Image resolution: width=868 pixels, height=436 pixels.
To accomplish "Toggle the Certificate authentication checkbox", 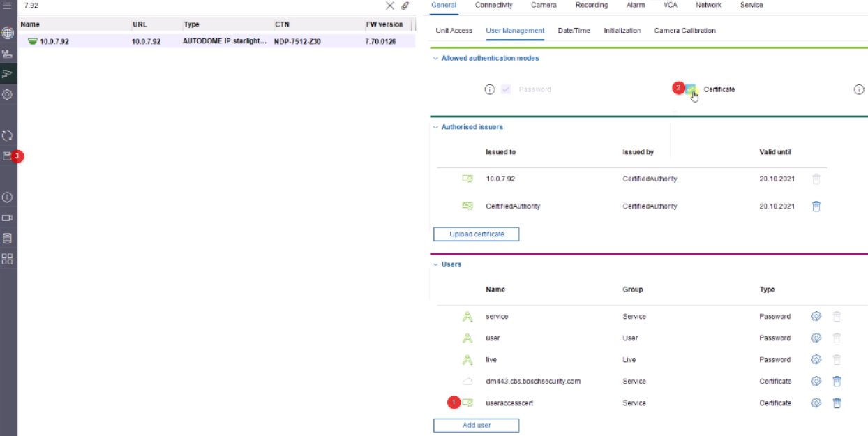I will pos(691,89).
